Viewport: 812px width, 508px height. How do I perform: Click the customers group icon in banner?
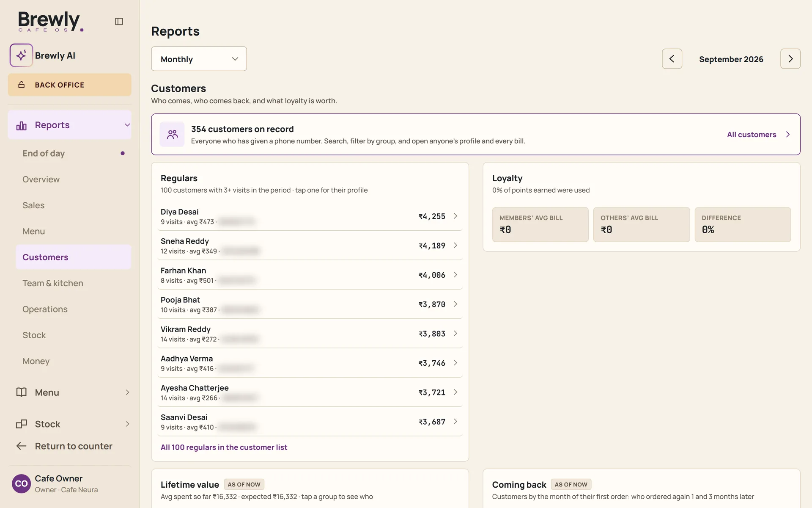coord(172,135)
